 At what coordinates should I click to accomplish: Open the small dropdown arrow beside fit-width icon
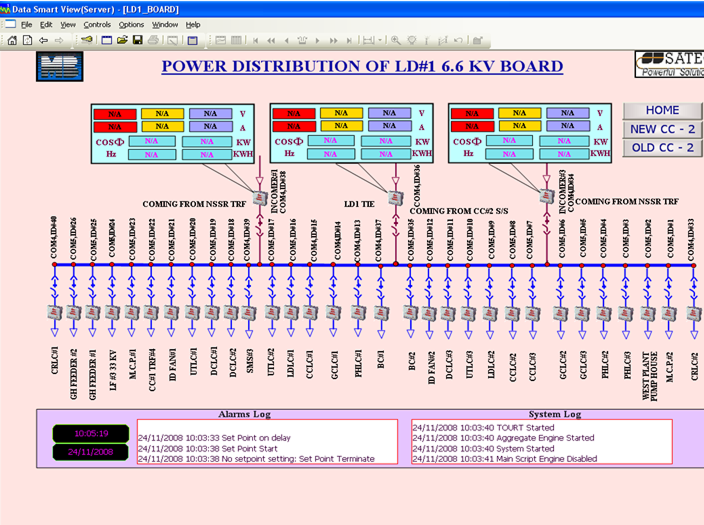[380, 40]
